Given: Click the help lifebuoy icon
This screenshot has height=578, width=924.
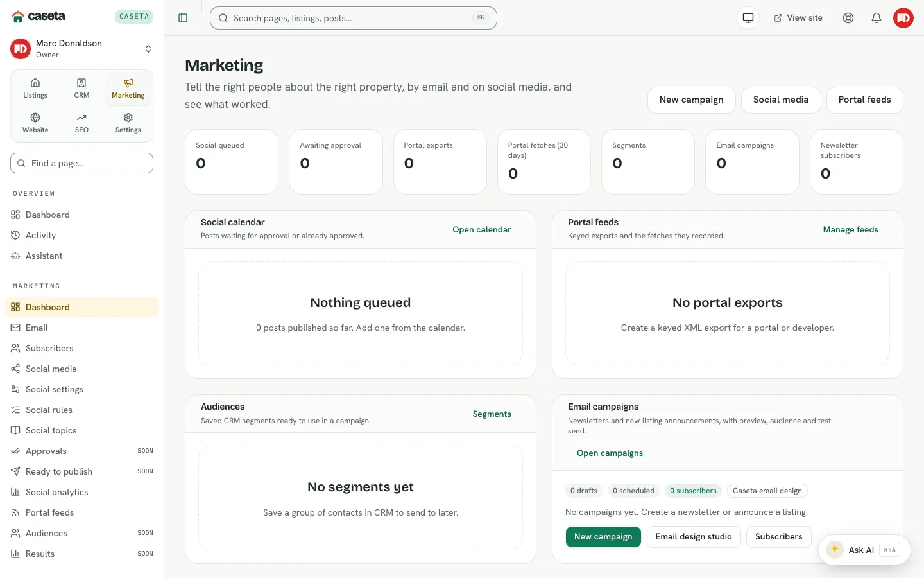Looking at the screenshot, I should tap(848, 18).
